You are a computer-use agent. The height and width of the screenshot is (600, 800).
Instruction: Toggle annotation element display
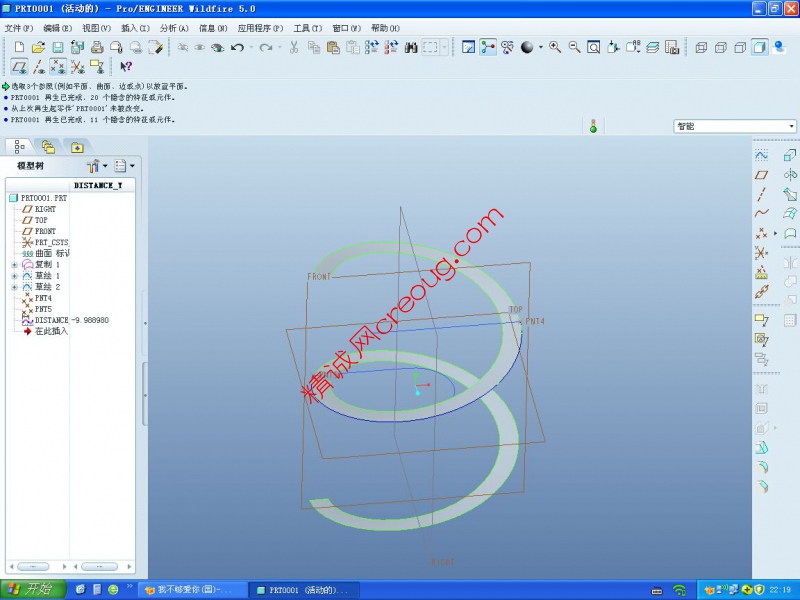click(x=97, y=66)
